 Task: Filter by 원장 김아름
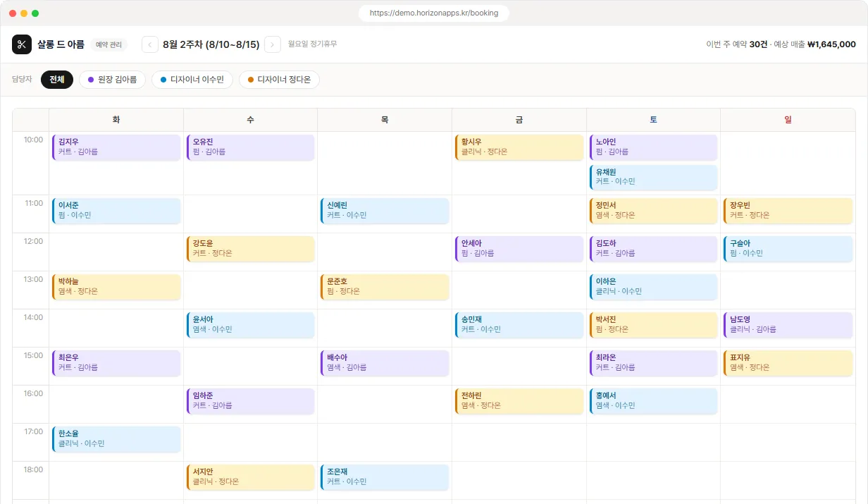pyautogui.click(x=113, y=80)
